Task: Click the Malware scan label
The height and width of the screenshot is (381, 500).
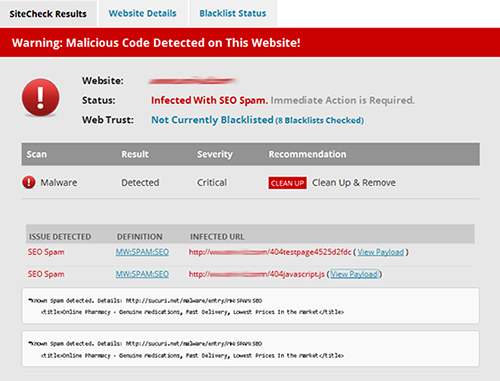Action: click(59, 183)
